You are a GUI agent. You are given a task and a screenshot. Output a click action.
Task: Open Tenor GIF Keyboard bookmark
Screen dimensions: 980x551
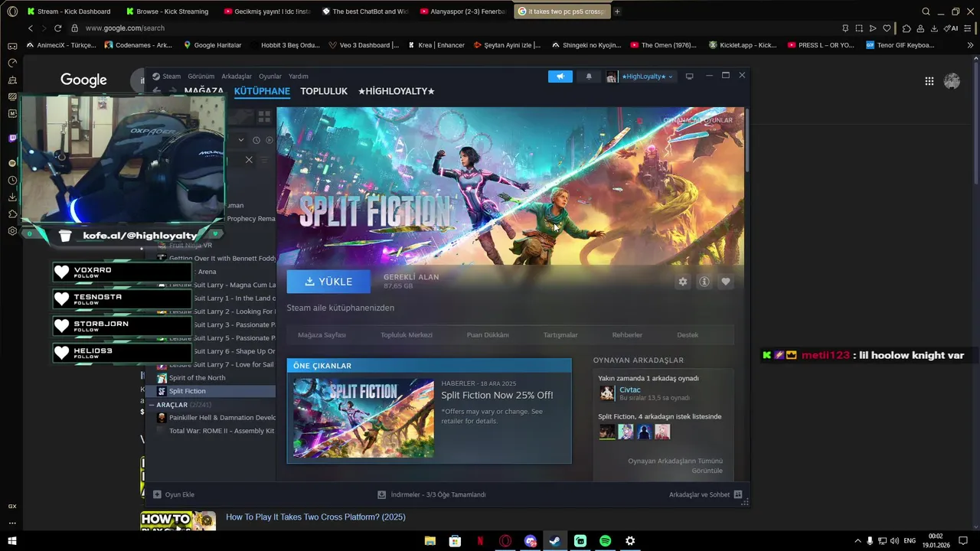click(x=900, y=45)
